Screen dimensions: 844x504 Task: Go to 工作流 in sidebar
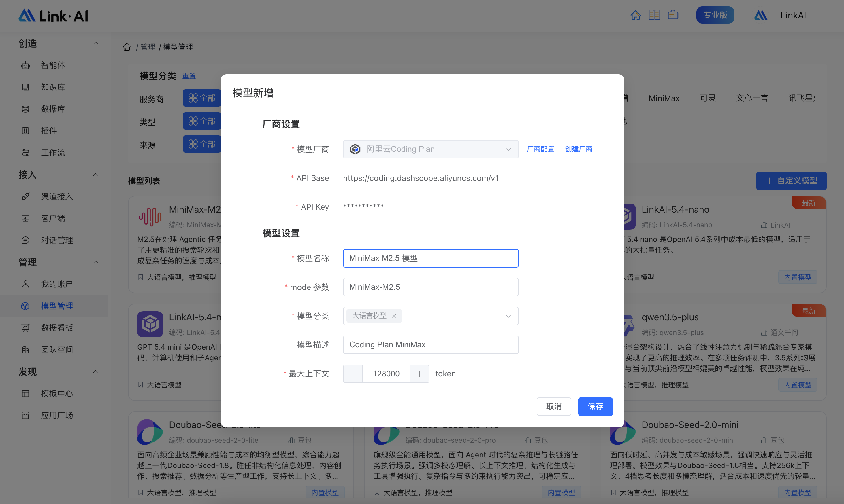tap(53, 153)
